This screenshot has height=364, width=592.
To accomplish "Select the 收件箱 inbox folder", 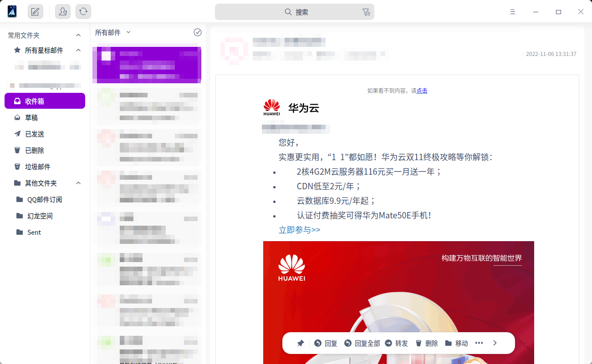I will point(45,101).
